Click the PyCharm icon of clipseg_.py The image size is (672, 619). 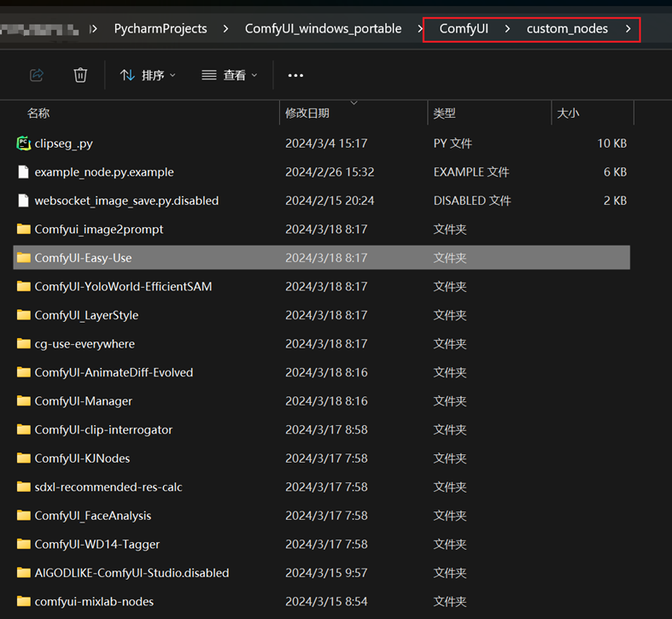tap(24, 143)
